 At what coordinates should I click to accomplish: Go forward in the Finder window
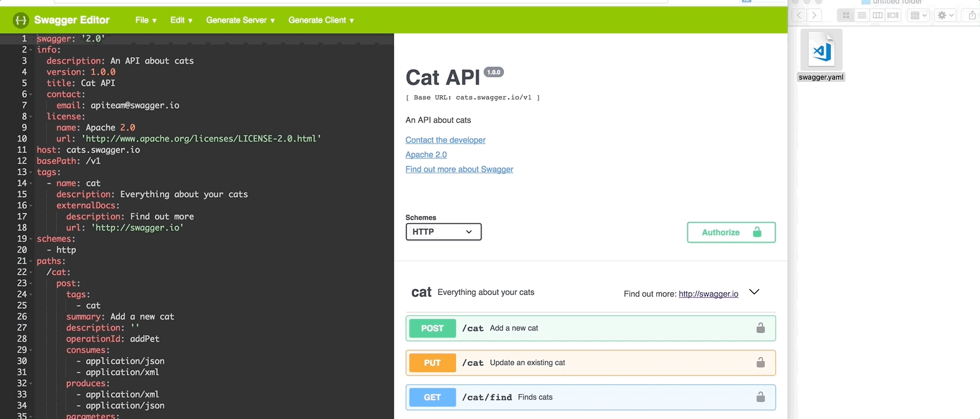coord(814,15)
